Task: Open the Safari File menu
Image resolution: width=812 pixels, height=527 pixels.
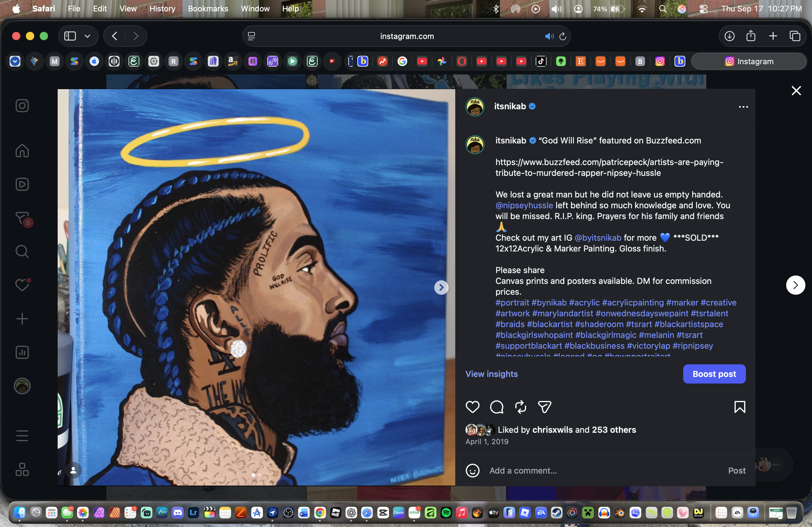Action: 74,8
